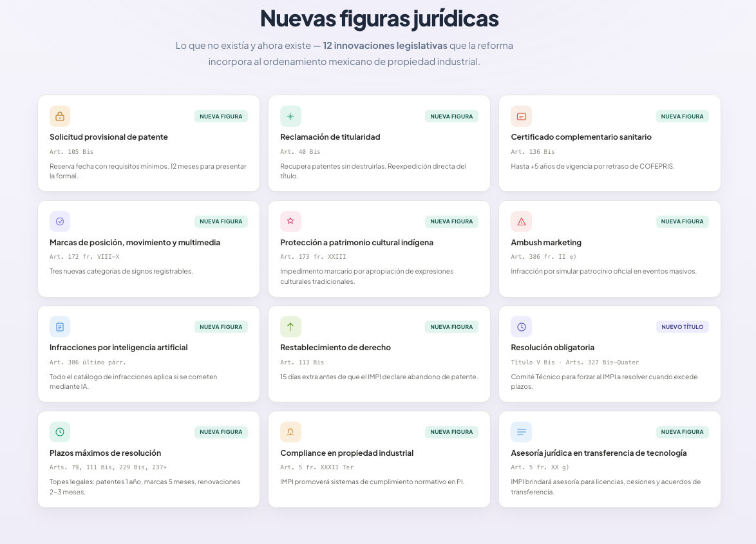
Task: Click the reference Título V Bis · Arts. 327 Bis-Quater
Action: pyautogui.click(x=574, y=362)
